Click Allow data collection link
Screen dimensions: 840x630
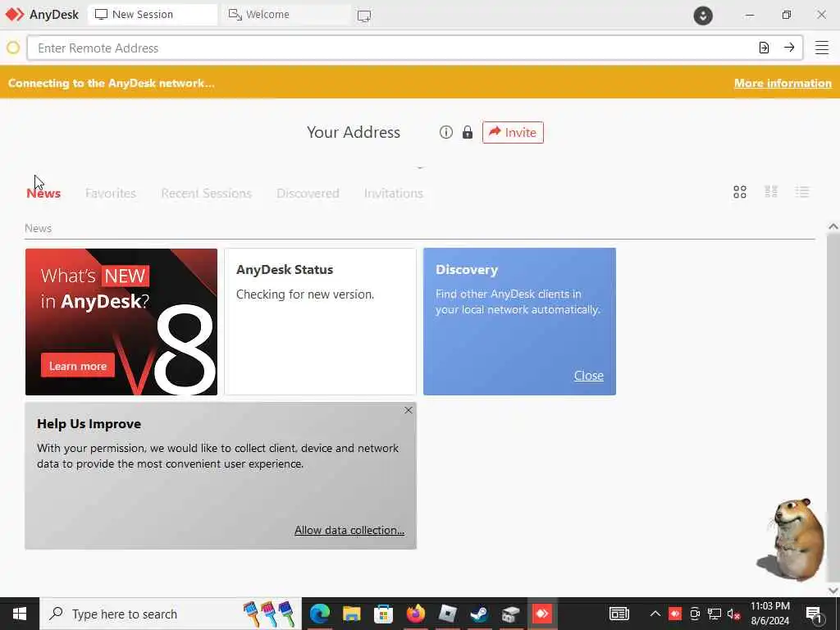tap(349, 531)
